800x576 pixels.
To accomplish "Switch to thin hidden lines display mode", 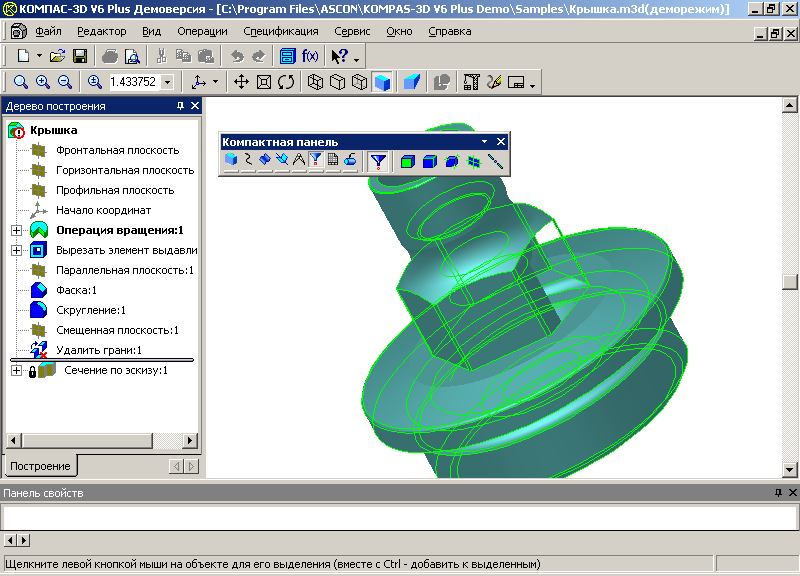I will [360, 82].
